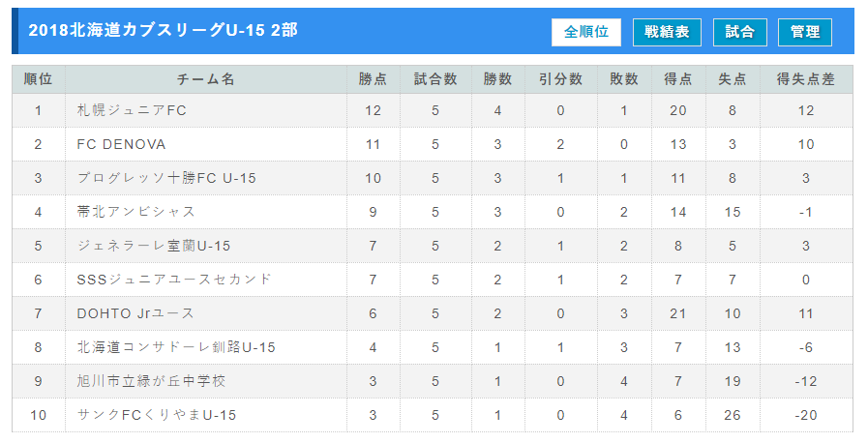Open the 全順位 tab
The height and width of the screenshot is (443, 868).
[586, 32]
